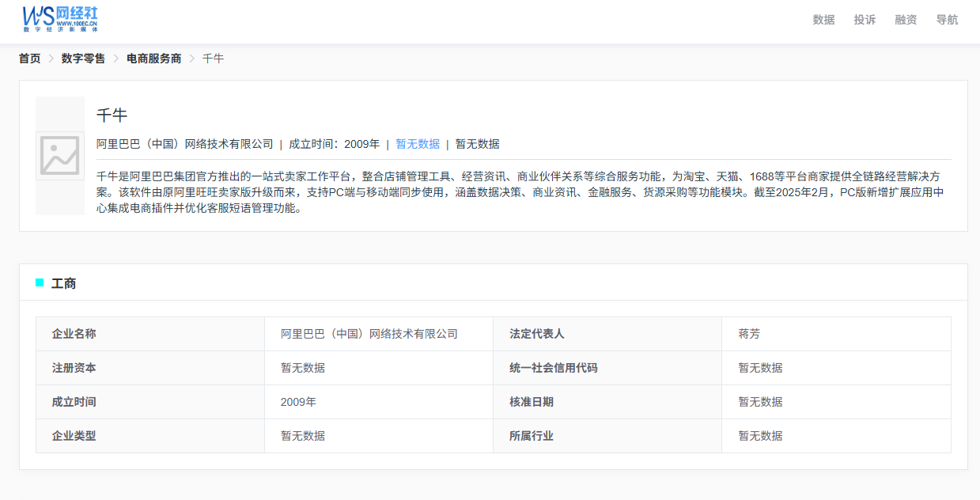The height and width of the screenshot is (500, 980).
Task: Click the placeholder company image thumbnail
Action: point(60,156)
